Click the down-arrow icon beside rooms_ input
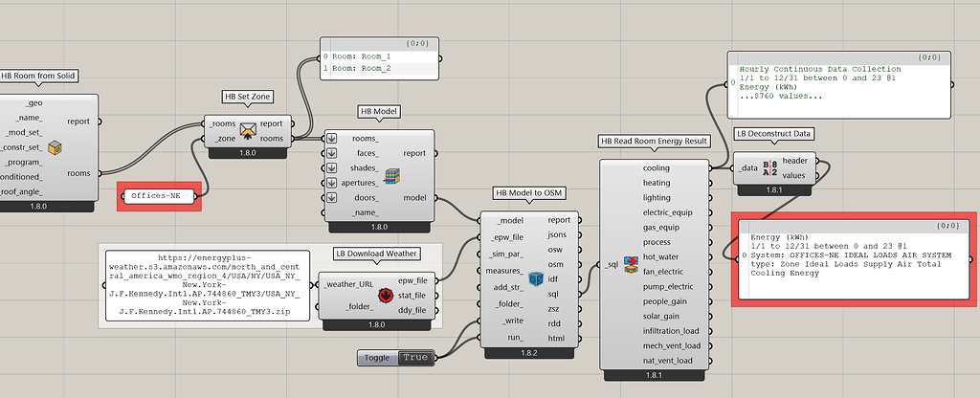Viewport: 980px width, 398px height. point(331,139)
